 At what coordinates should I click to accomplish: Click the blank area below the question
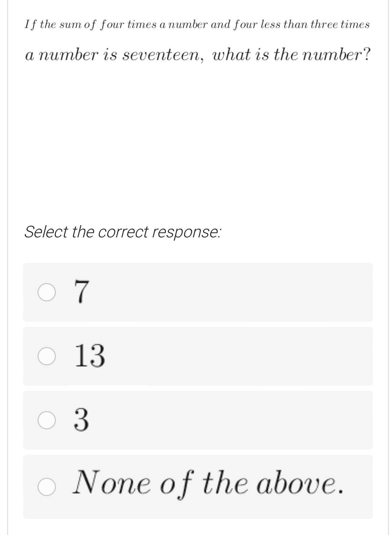point(196,135)
